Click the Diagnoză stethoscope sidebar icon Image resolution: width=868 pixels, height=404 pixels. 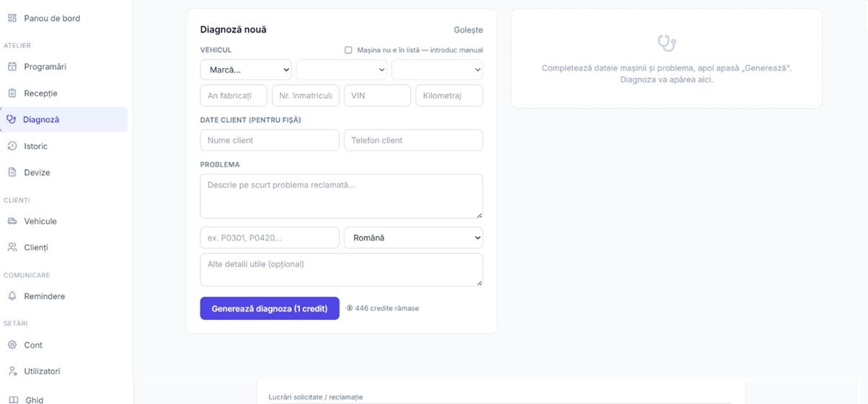pos(11,120)
